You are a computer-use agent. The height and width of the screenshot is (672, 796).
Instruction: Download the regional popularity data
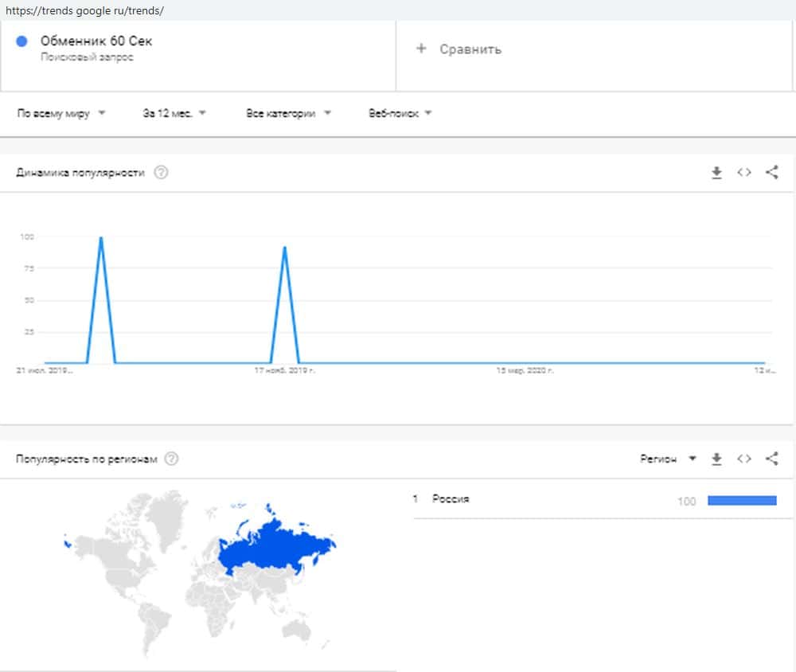click(716, 459)
